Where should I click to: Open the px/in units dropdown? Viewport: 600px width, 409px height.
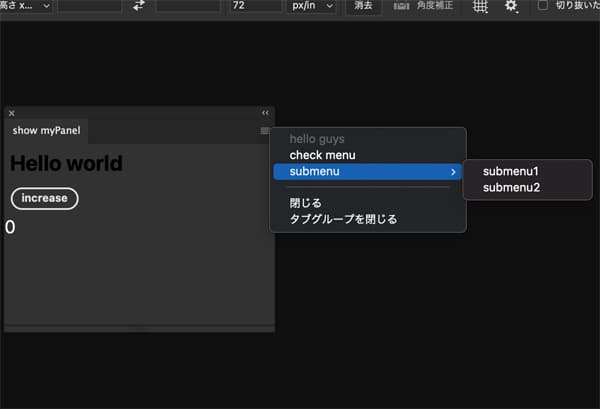click(x=311, y=6)
